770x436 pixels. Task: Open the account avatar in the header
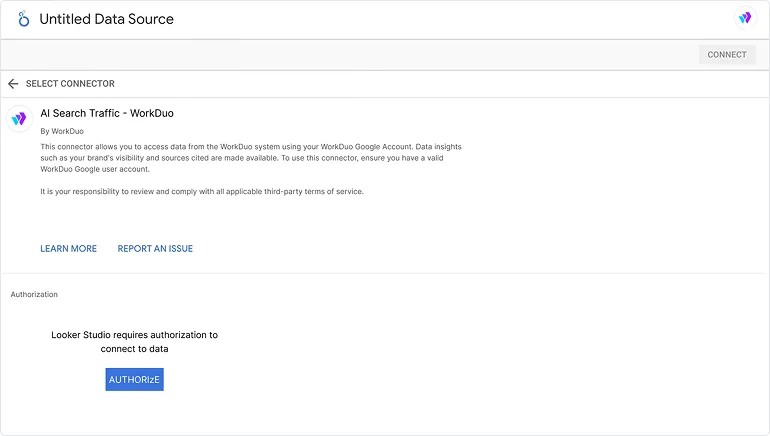(745, 18)
